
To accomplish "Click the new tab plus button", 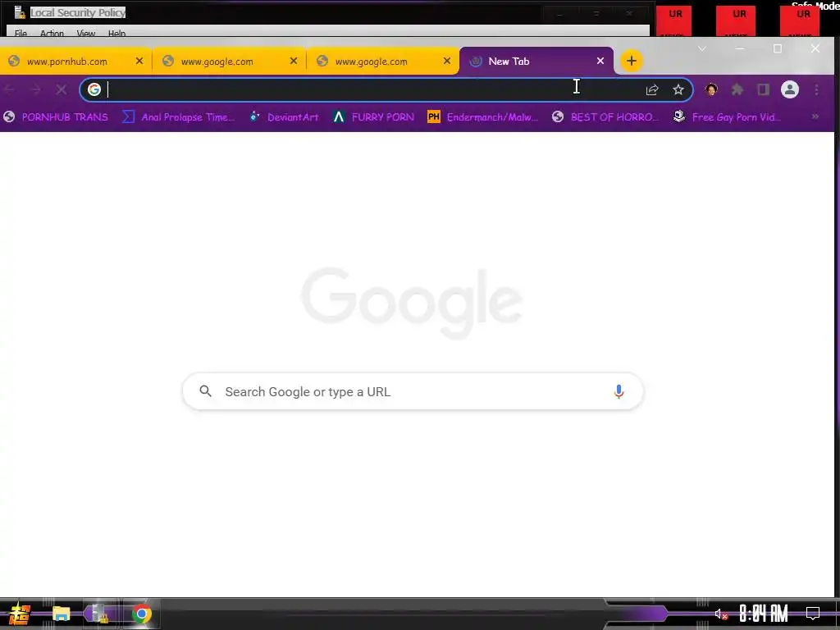I will tap(631, 61).
